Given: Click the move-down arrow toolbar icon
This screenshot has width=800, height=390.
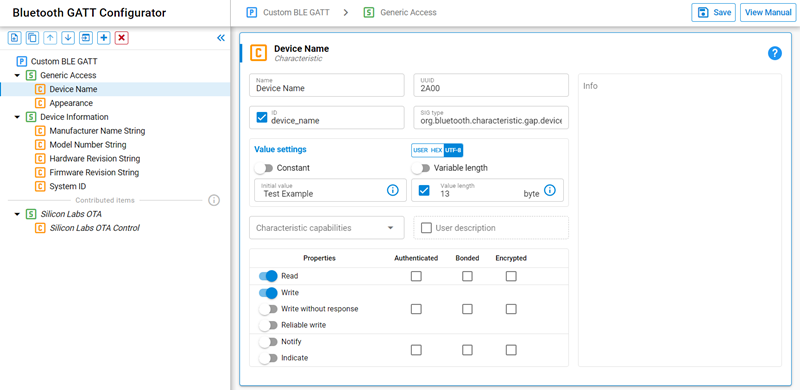Looking at the screenshot, I should 68,38.
